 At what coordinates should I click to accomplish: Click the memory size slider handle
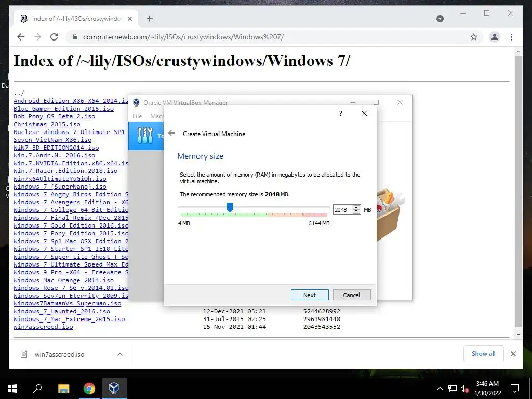(230, 207)
